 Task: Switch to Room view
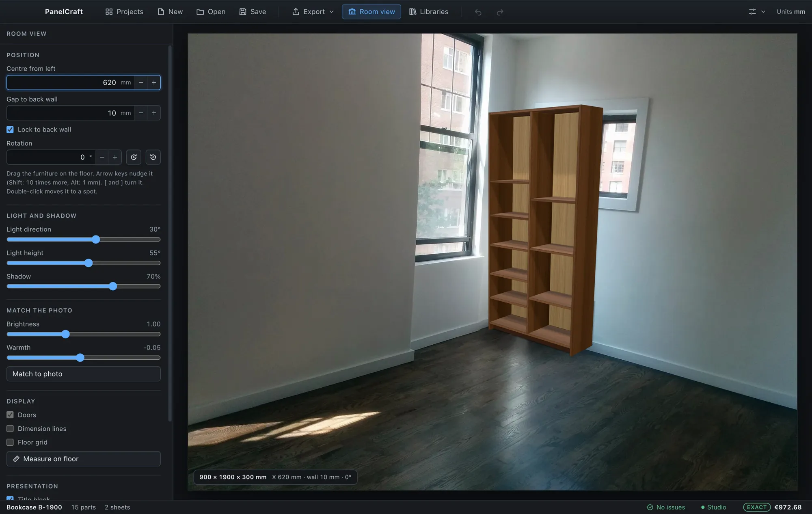pyautogui.click(x=371, y=12)
